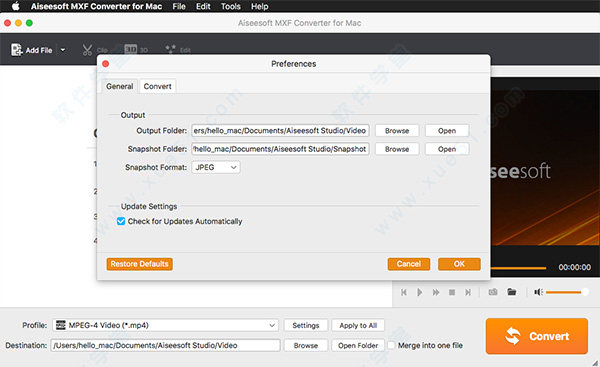Confirm preferences with OK

(459, 264)
